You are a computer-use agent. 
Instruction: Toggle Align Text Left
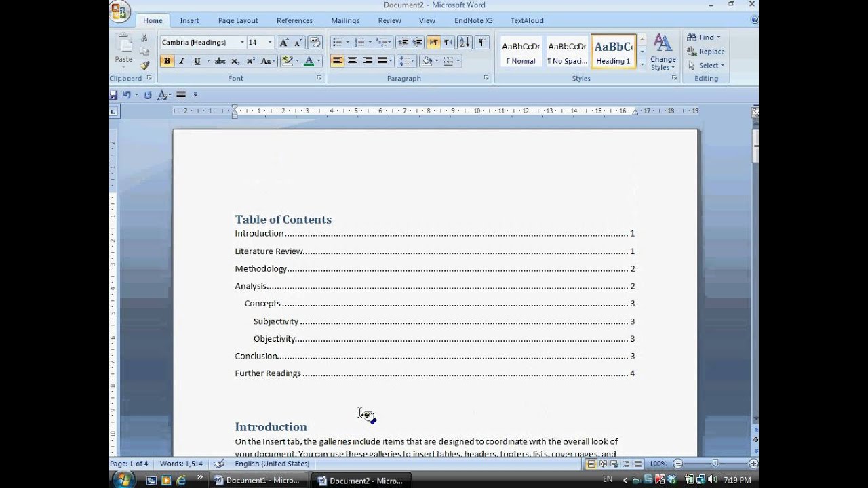pos(337,61)
